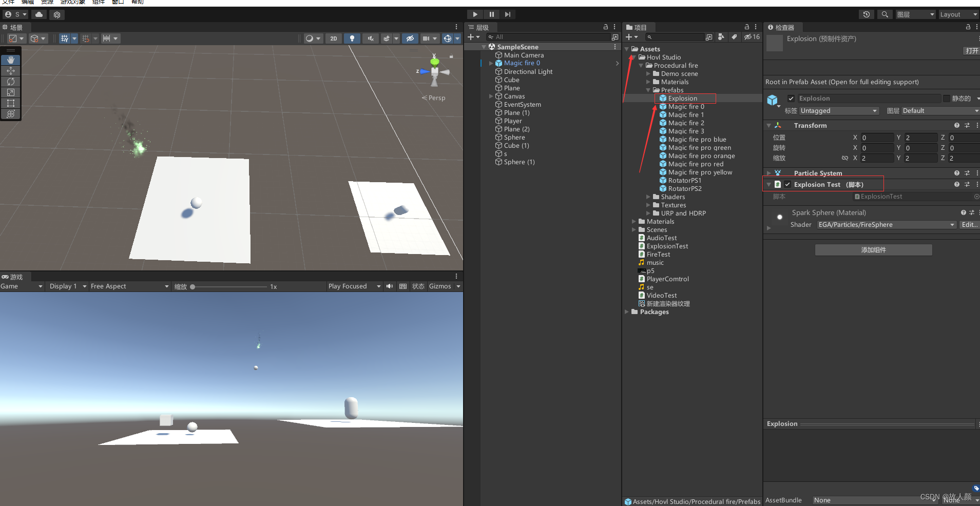Toggle the scale constrain-proportions link icon
Screen dimensions: 980x506
[x=845, y=158]
